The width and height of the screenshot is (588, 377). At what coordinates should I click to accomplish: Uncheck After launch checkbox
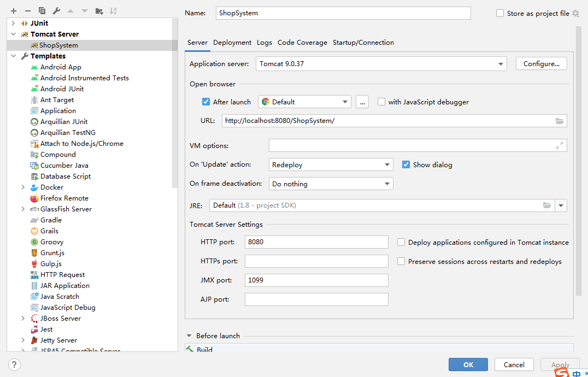tap(206, 102)
